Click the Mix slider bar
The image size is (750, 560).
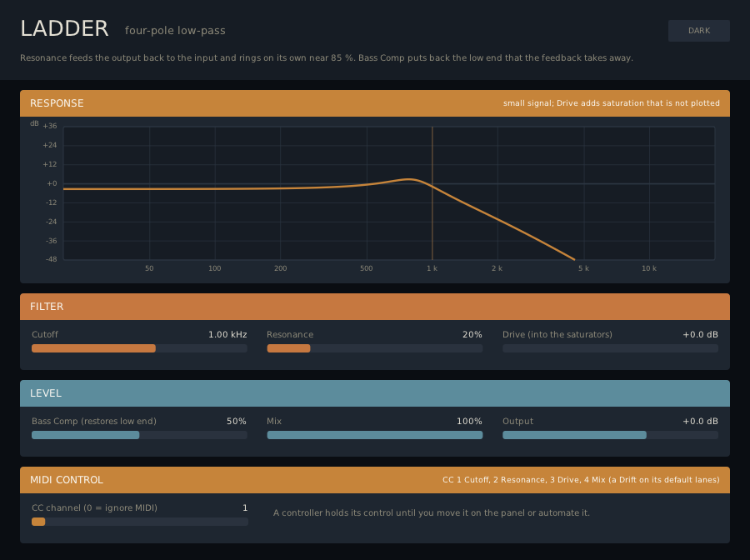pos(374,435)
